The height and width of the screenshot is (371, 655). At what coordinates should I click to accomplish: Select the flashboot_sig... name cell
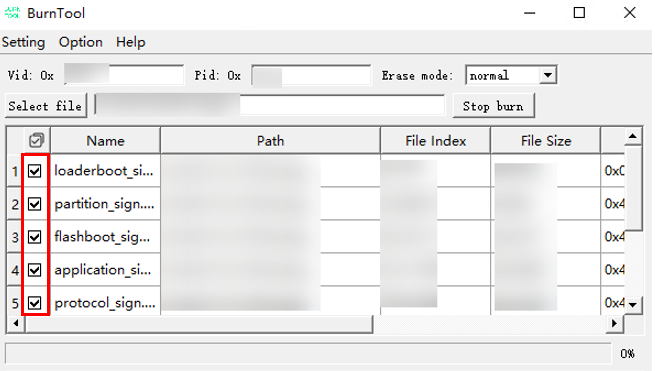tap(105, 237)
